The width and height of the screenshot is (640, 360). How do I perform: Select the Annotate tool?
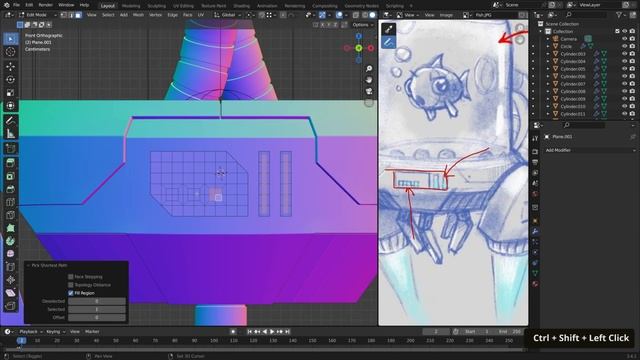[x=11, y=120]
